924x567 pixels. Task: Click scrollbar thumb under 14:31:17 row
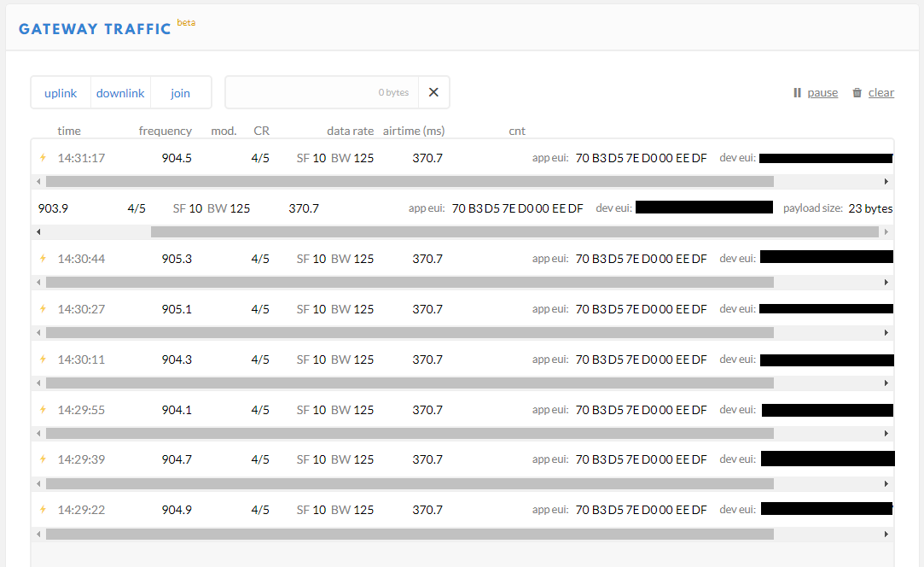410,182
